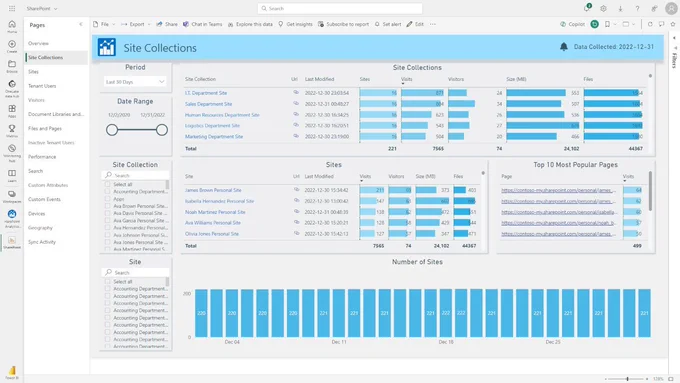This screenshot has height=383, width=680.
Task: Check Select all in Site Collection filter
Action: pyautogui.click(x=108, y=184)
